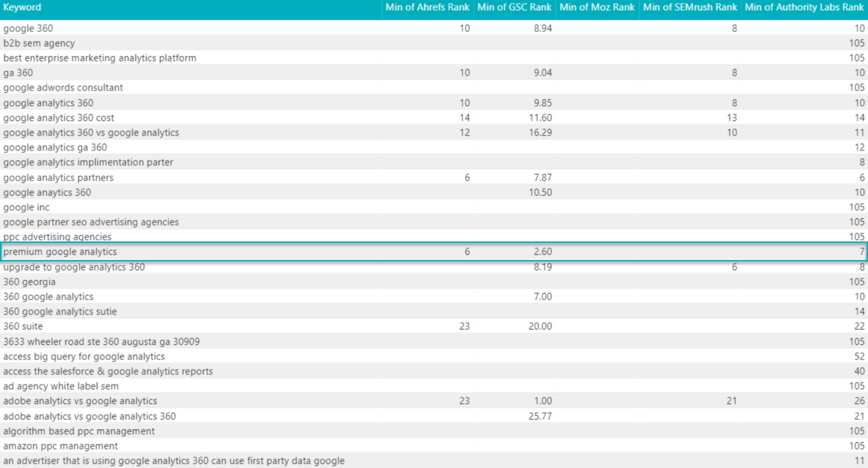This screenshot has height=468, width=868.
Task: Click the 'b2b sem agency' keyword
Action: coord(39,43)
